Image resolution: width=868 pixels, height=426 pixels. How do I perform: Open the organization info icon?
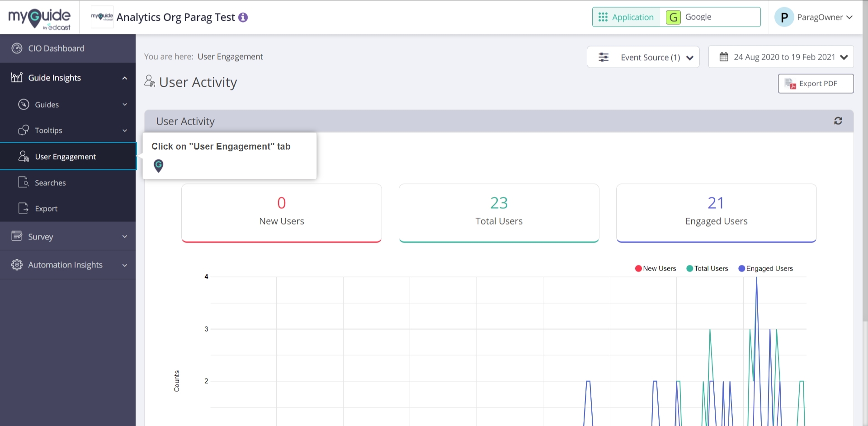[243, 18]
